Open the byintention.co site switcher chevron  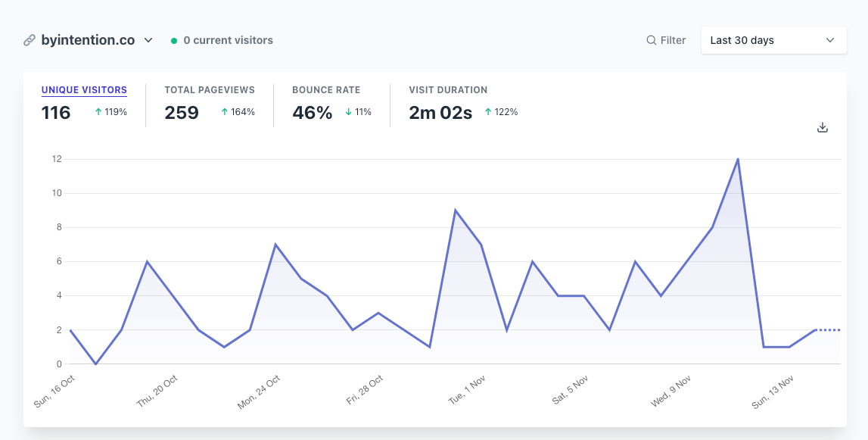click(148, 40)
